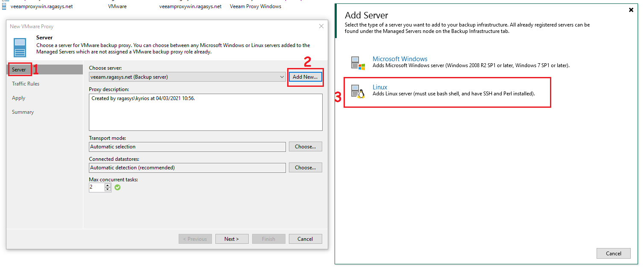Click Choose... button for Transport mode
Image resolution: width=644 pixels, height=272 pixels.
point(305,147)
